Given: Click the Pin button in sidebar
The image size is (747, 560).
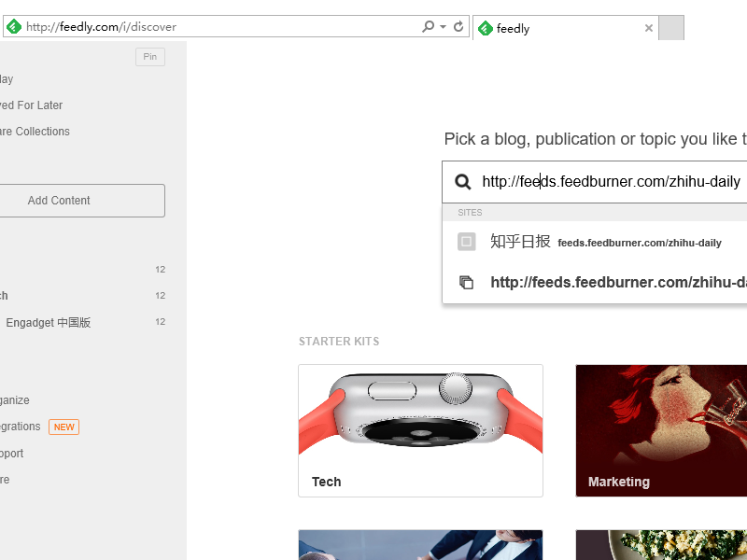Looking at the screenshot, I should tap(149, 57).
